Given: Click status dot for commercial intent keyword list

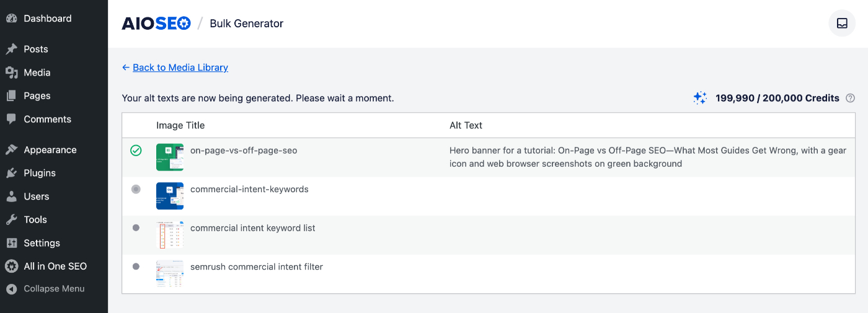Looking at the screenshot, I should tap(136, 228).
